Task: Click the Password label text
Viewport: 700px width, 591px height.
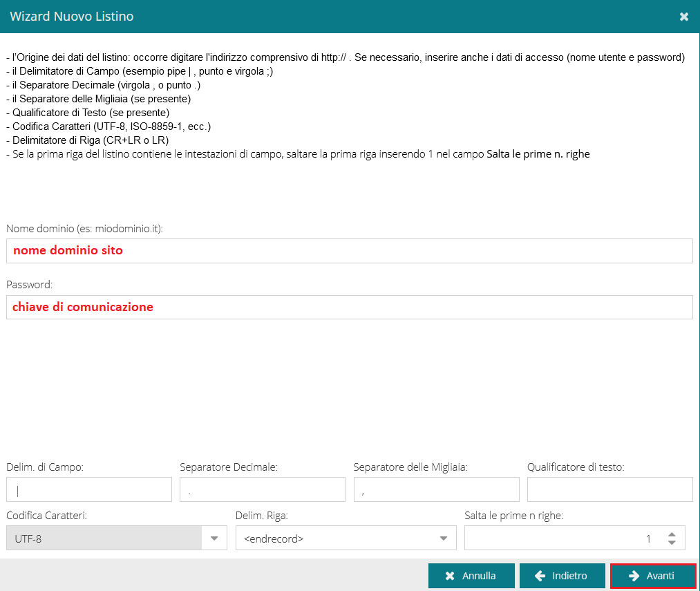Action: coord(29,285)
